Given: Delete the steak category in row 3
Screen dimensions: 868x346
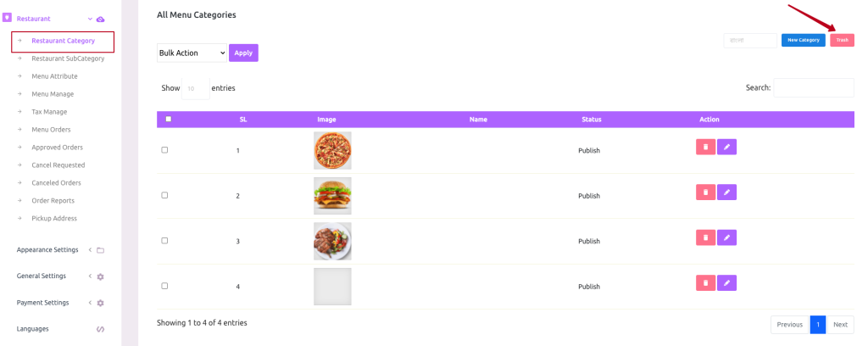Looking at the screenshot, I should [x=705, y=237].
